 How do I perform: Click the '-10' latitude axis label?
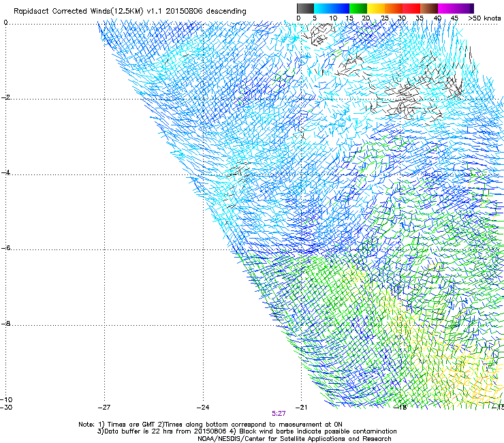tap(6, 399)
